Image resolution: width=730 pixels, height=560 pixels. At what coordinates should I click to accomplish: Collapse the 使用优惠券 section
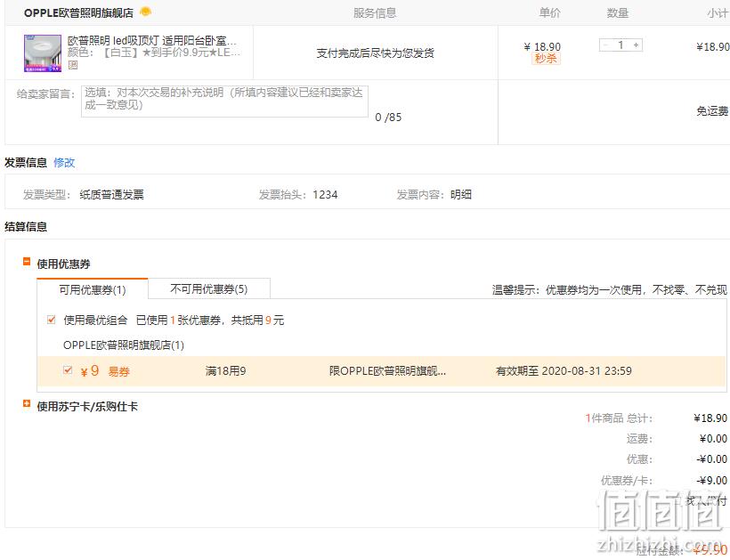click(x=27, y=262)
